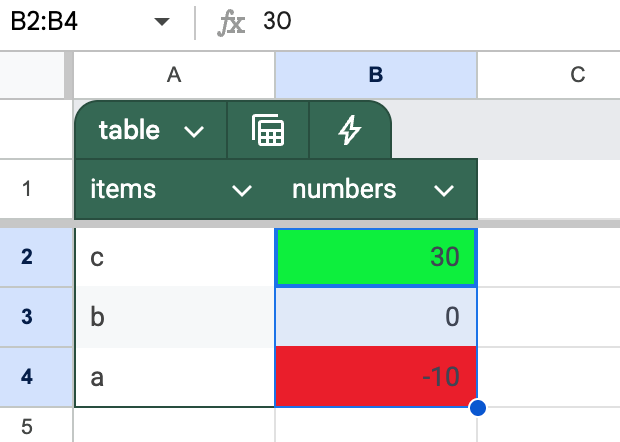
Task: Click the cell containing letter b
Action: [x=174, y=317]
